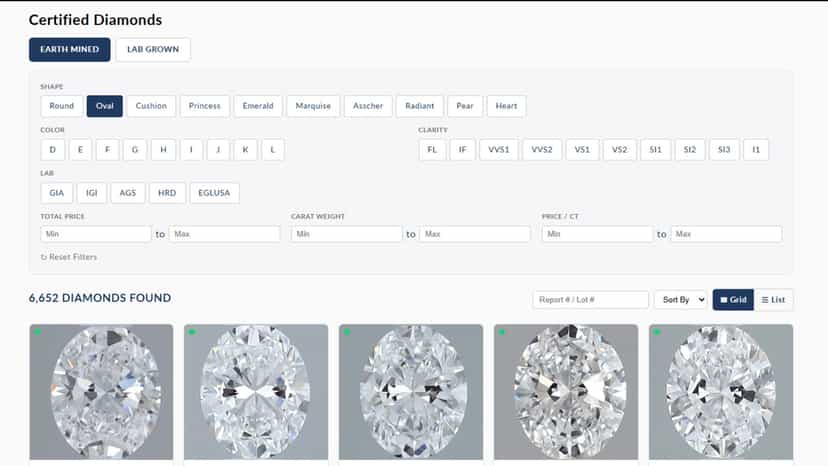Switch to List view

coord(774,300)
